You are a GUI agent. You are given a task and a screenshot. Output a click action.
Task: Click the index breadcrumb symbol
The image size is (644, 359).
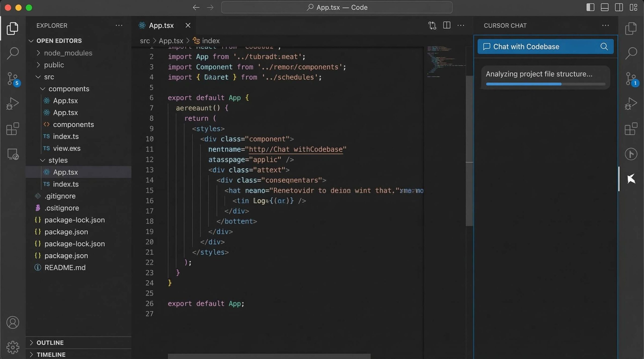click(206, 41)
